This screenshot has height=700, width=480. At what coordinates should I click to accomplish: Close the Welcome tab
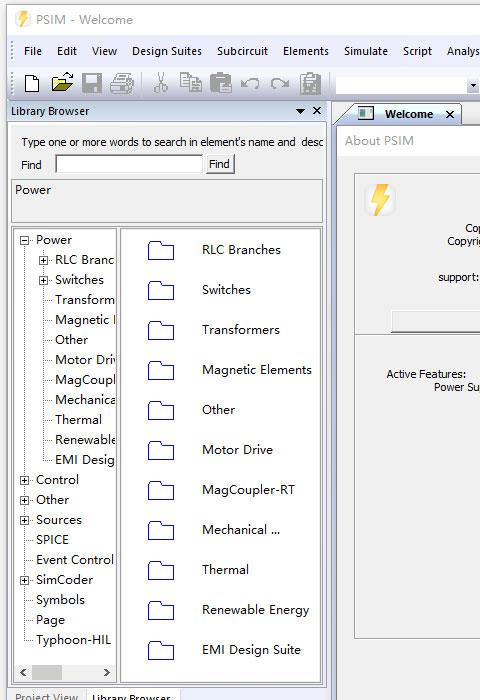point(450,115)
